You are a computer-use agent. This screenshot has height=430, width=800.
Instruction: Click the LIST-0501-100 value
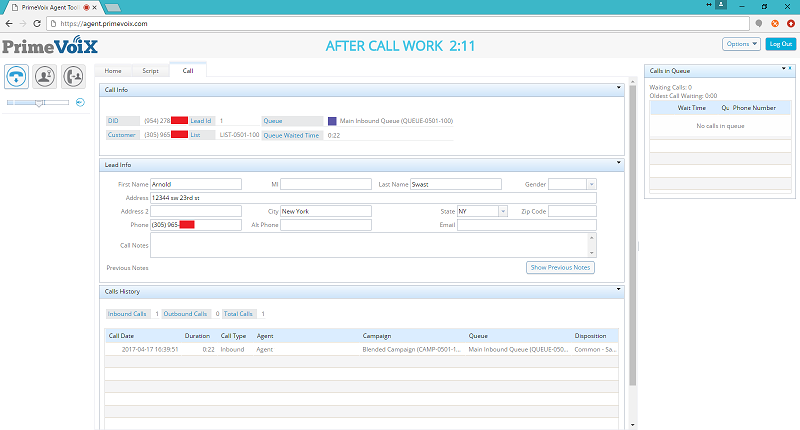pos(239,135)
